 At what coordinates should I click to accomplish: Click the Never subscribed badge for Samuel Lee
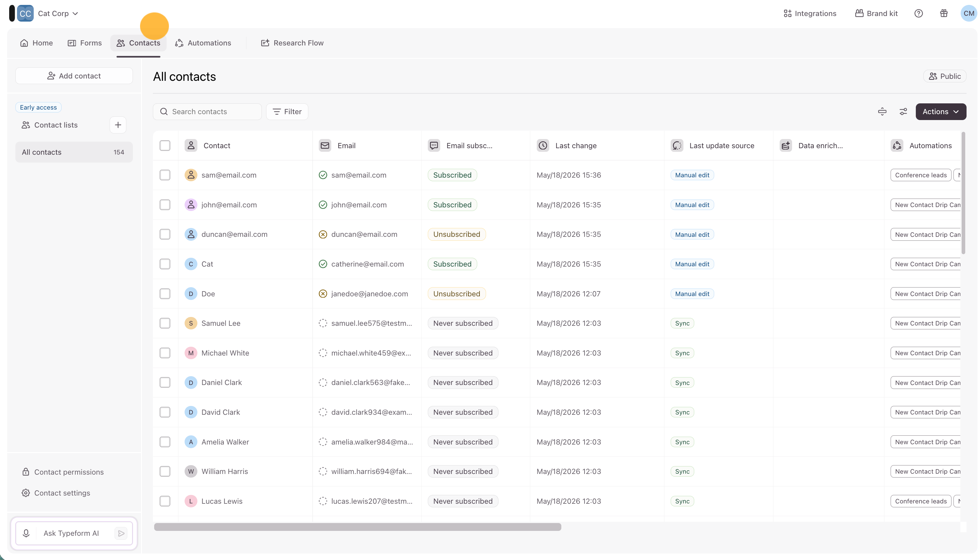click(463, 323)
